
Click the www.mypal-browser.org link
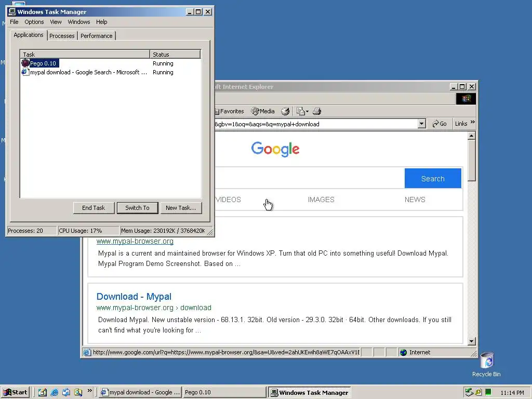pyautogui.click(x=135, y=241)
